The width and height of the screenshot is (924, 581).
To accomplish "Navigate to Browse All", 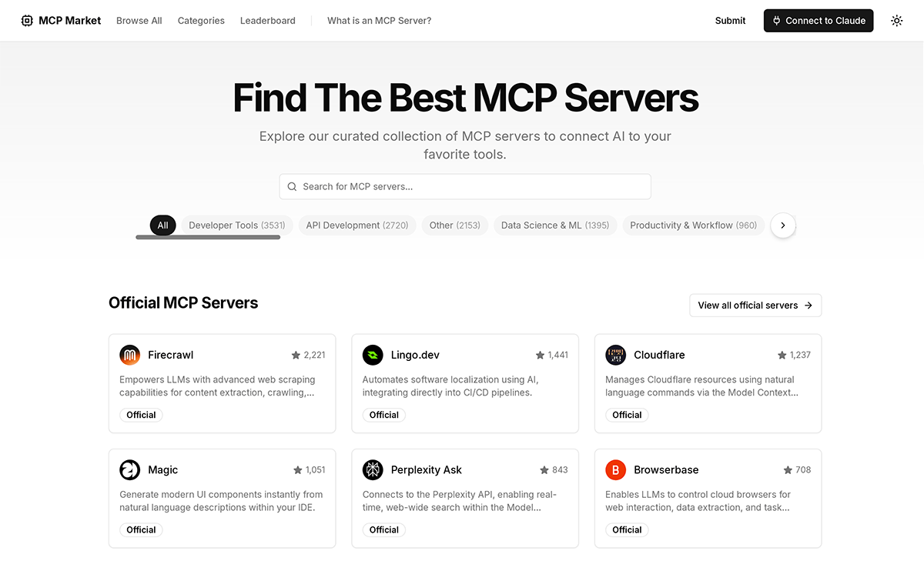I will point(139,21).
